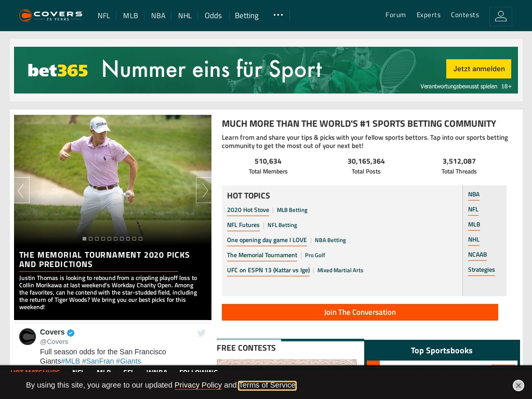Click Strategies in hot topics sidebar
The height and width of the screenshot is (399, 532).
coord(482,270)
